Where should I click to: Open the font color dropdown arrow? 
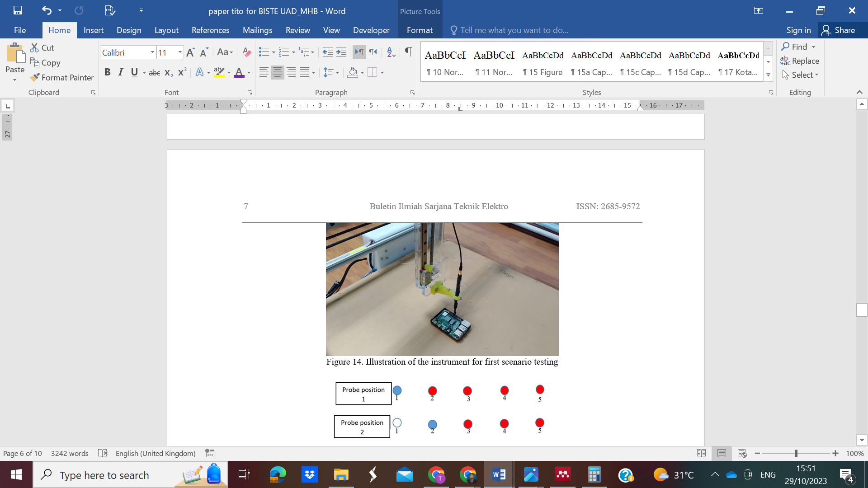(x=249, y=73)
